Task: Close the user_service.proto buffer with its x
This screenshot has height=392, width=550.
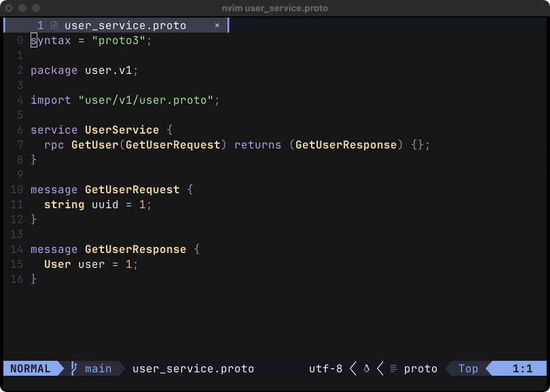Action: point(217,25)
